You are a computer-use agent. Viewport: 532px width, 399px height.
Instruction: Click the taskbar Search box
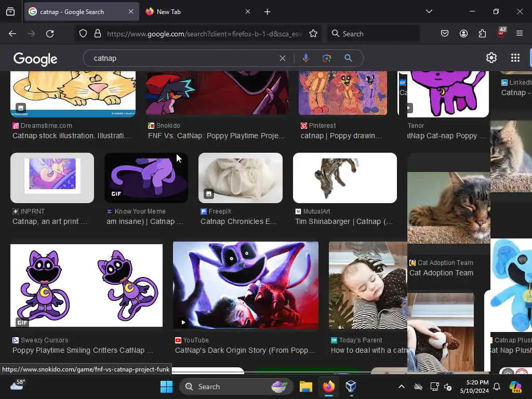point(236,387)
